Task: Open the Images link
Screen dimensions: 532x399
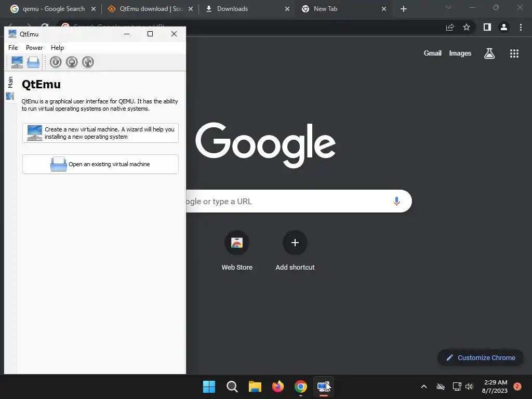Action: point(460,54)
